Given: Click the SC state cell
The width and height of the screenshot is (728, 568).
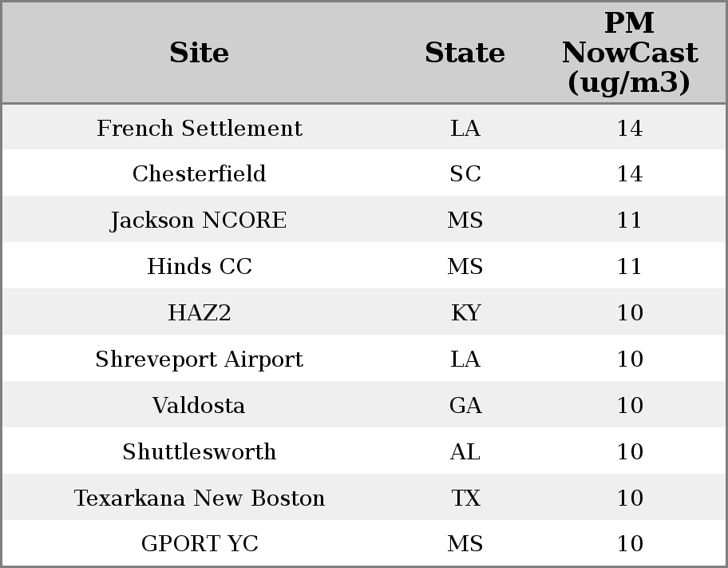Looking at the screenshot, I should pos(465,174).
